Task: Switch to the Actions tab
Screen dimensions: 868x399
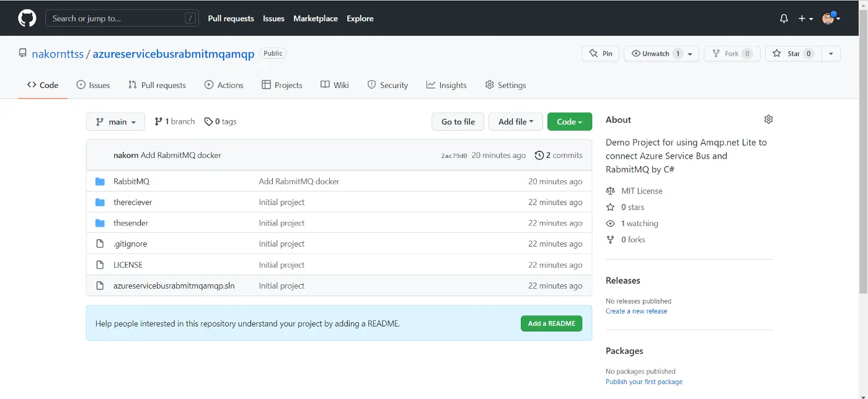Action: pyautogui.click(x=224, y=85)
